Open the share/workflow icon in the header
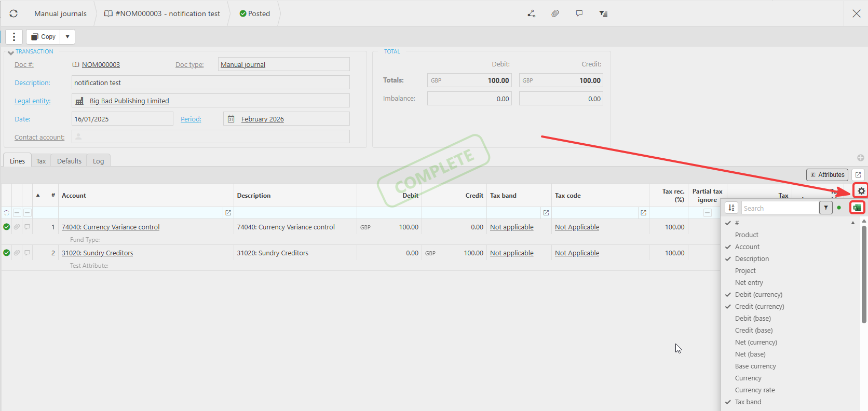The image size is (868, 411). pyautogui.click(x=532, y=13)
